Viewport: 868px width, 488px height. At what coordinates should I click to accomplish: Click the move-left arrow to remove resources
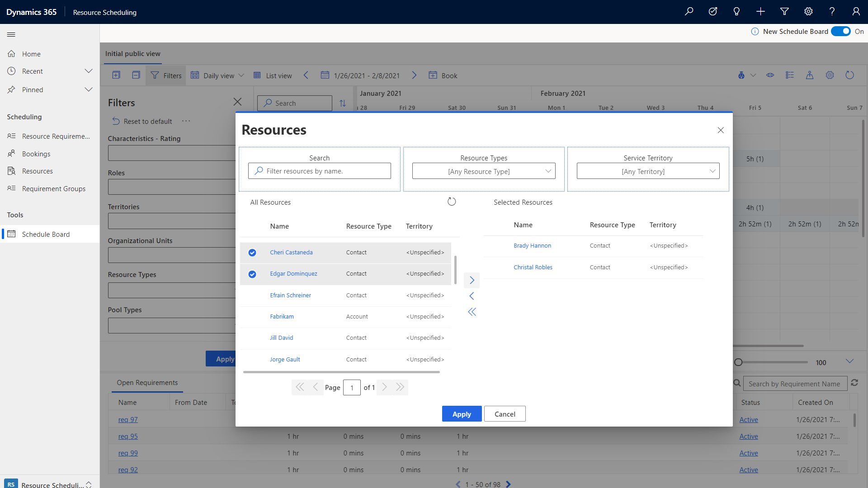472,296
